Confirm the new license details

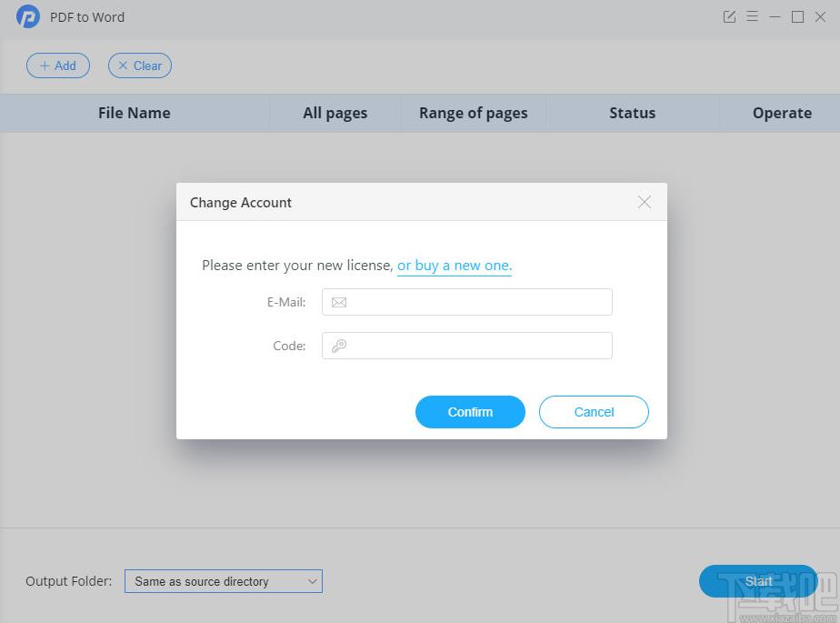coord(470,412)
